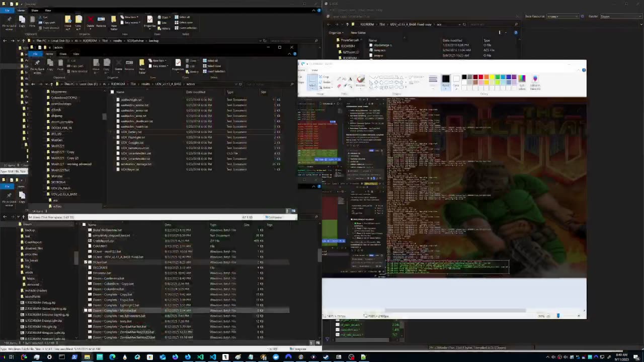Click Rename icon in actors window ribbon
644x362 pixels.
[x=129, y=64]
